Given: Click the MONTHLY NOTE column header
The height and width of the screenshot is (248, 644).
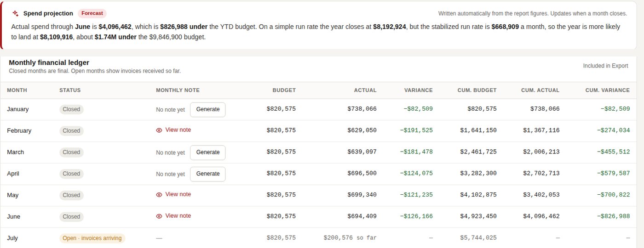Looking at the screenshot, I should 178,90.
